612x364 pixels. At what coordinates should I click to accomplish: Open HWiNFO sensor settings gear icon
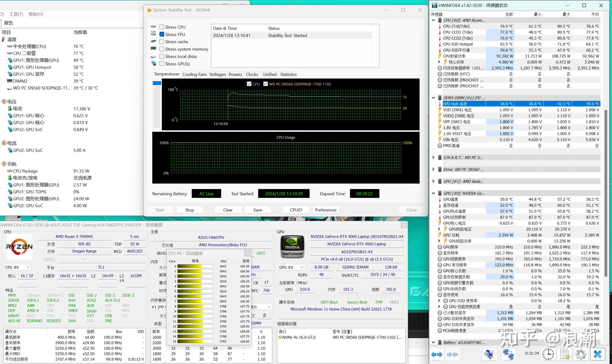(581, 354)
